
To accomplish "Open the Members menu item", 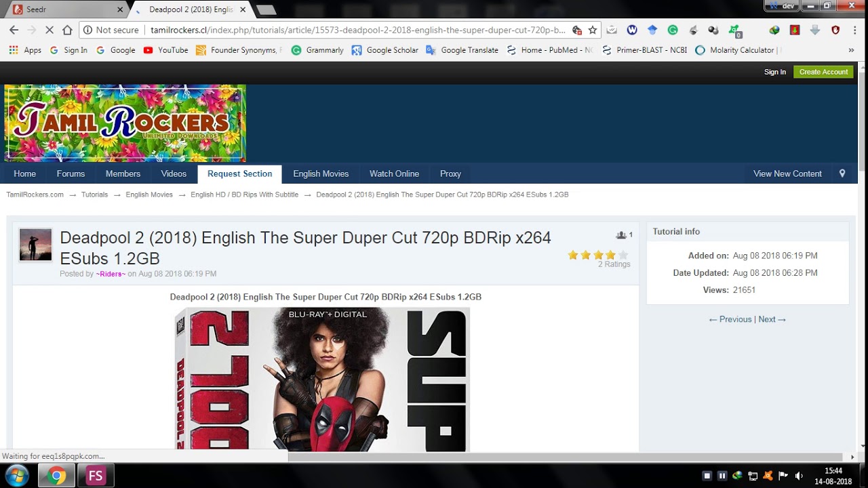I will (x=123, y=174).
